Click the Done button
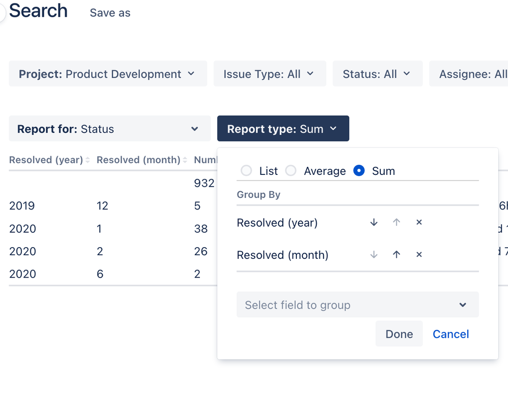 (x=399, y=334)
